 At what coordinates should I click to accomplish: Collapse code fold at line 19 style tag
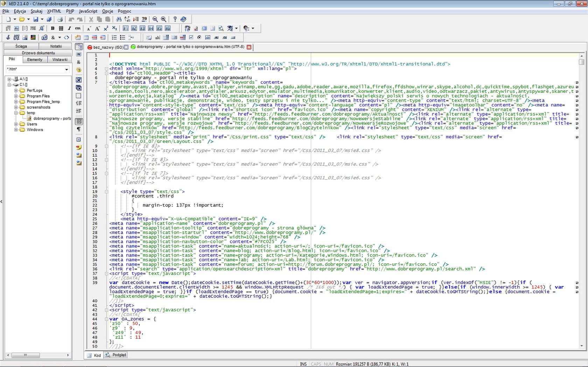tap(106, 192)
